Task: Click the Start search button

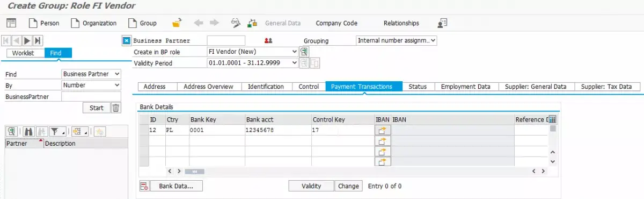Action: (x=97, y=108)
